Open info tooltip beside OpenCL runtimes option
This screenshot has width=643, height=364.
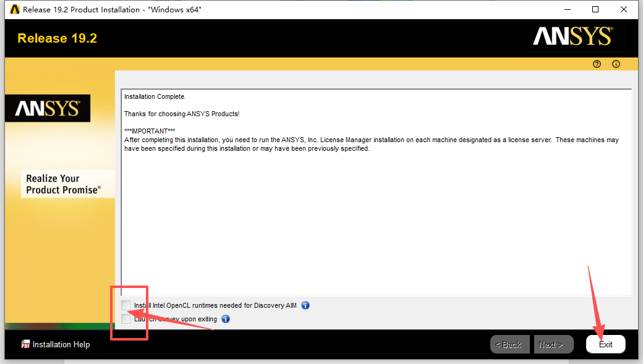tap(305, 305)
